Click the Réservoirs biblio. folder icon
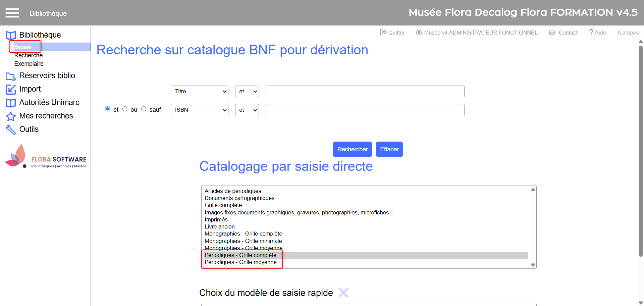Image resolution: width=644 pixels, height=306 pixels. (x=10, y=76)
